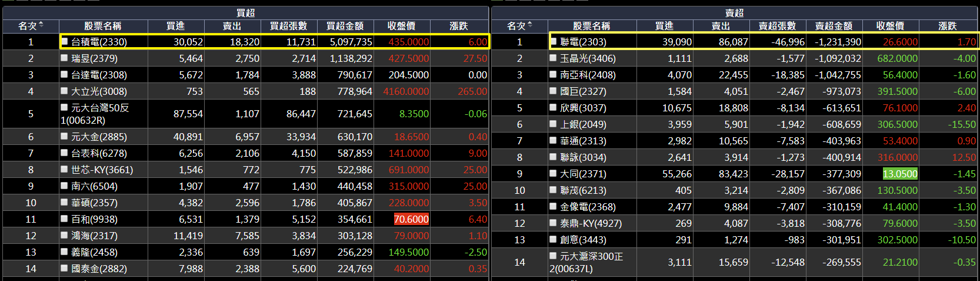Click 漲跌 header in the 賣超 table
980x281 pixels.
[948, 26]
